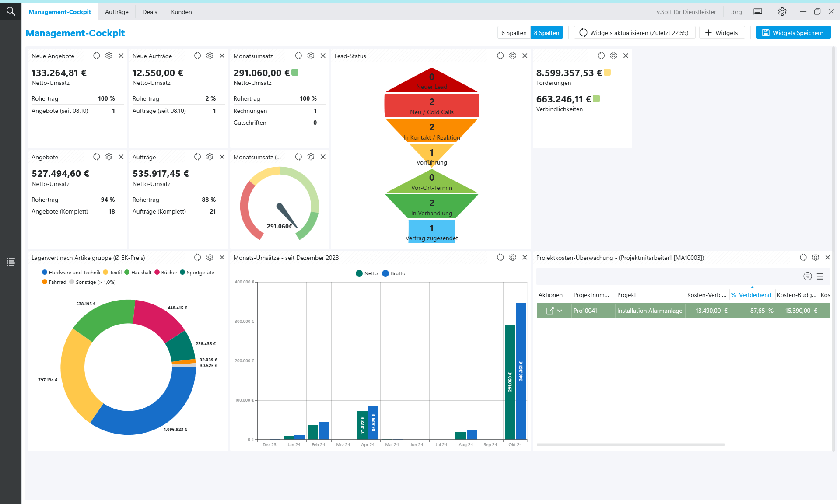Switch to 8 Spalten layout

tap(546, 33)
